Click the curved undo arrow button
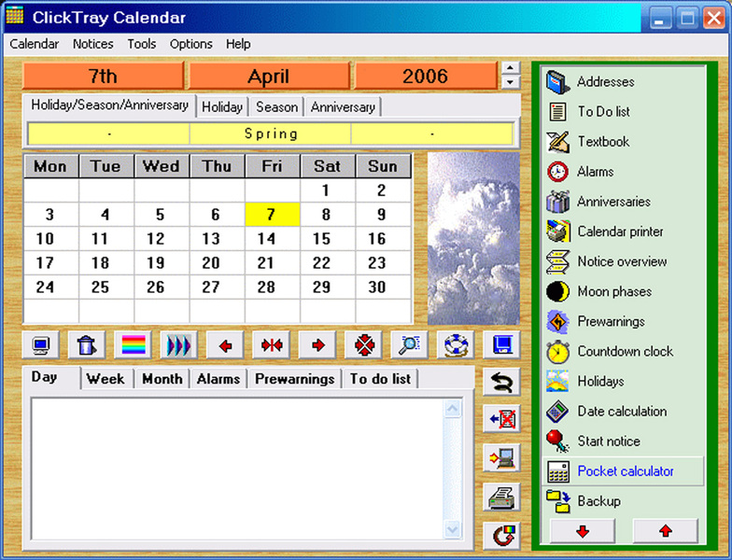 tap(502, 382)
